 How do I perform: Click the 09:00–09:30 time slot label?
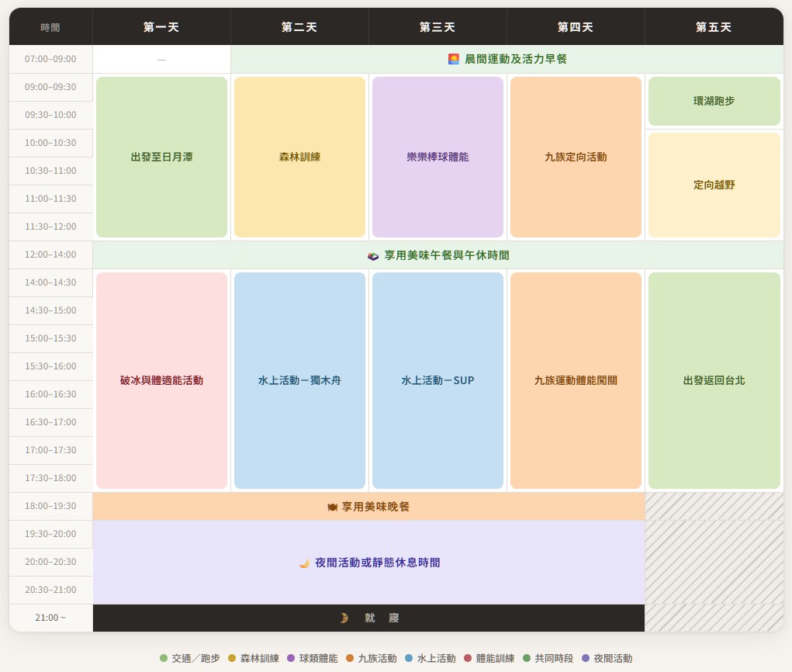click(50, 87)
